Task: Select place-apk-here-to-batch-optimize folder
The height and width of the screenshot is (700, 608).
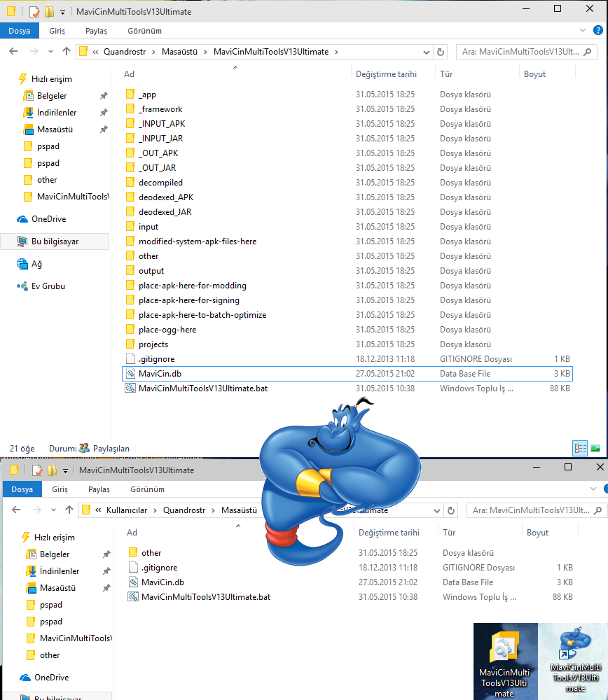Action: pos(202,315)
